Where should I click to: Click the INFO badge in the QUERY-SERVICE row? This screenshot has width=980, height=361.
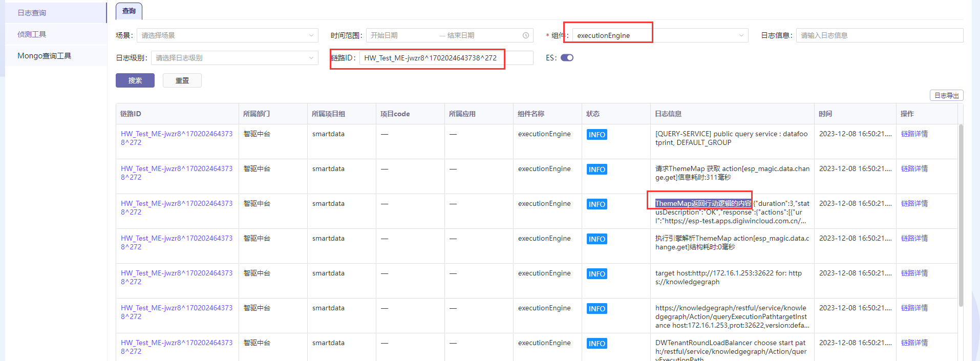click(x=597, y=135)
